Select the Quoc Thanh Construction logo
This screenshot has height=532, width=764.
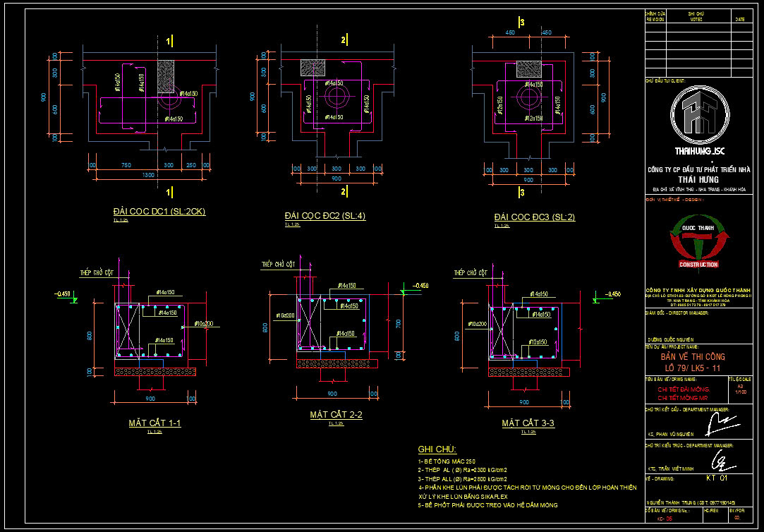[x=698, y=244]
